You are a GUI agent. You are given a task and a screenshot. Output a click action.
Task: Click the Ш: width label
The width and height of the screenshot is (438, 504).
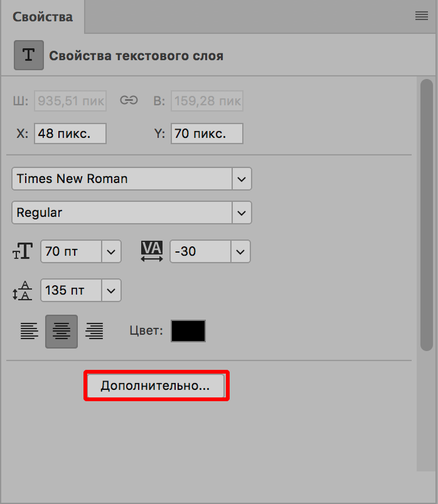tap(21, 101)
